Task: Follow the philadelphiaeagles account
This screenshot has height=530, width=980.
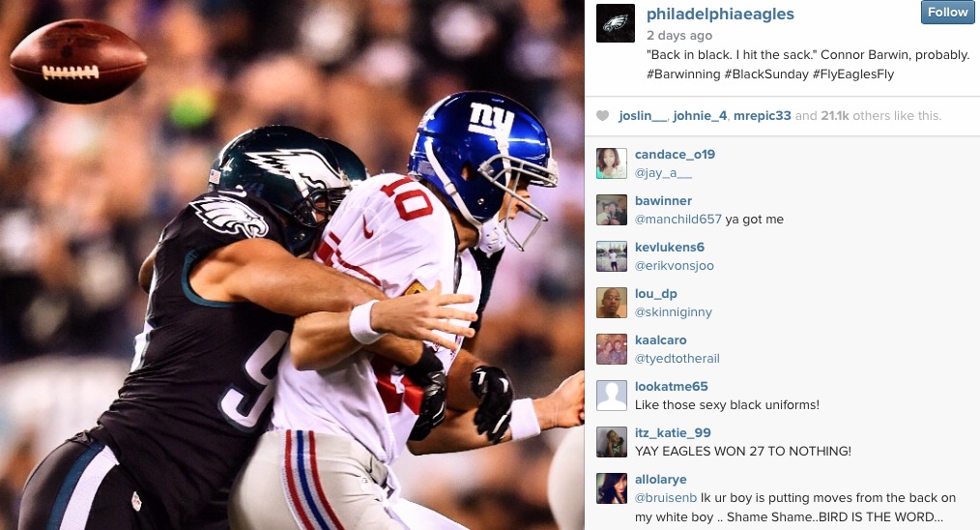Action: tap(947, 13)
